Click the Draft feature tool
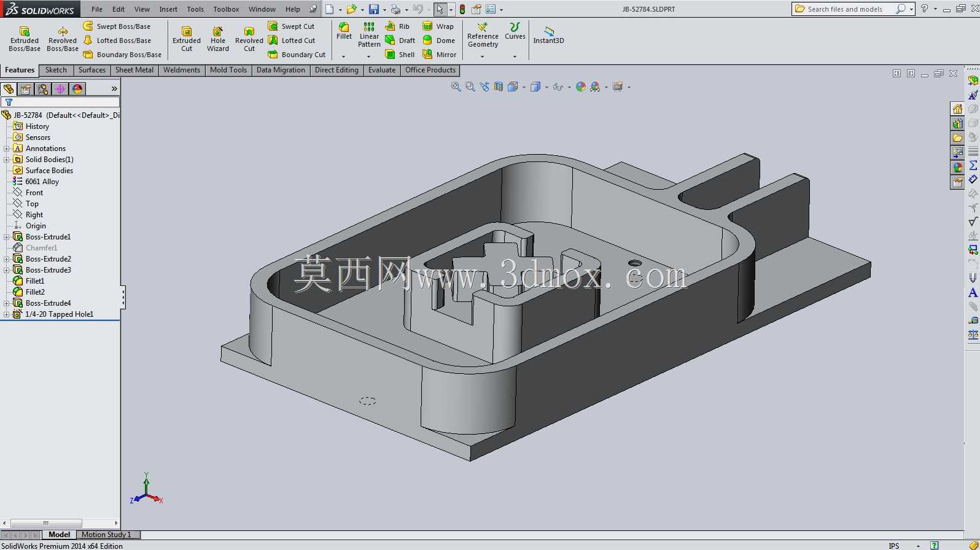The height and width of the screenshot is (550, 980). 400,41
